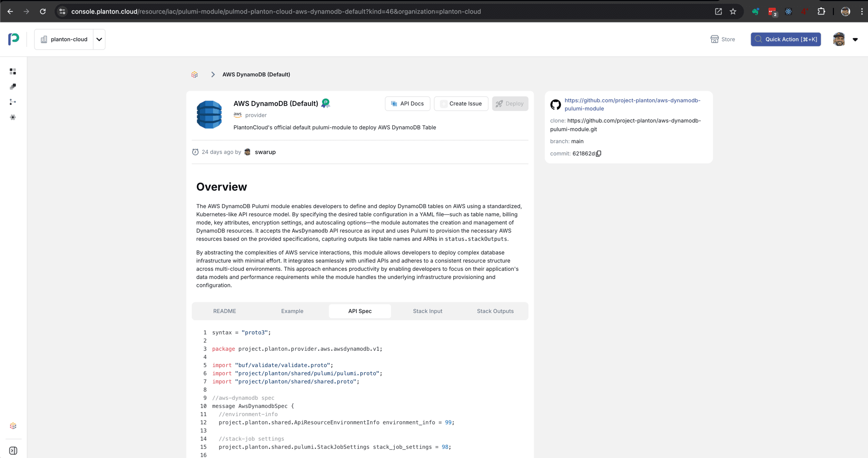868x458 pixels.
Task: Click the Store shop icon
Action: [714, 39]
